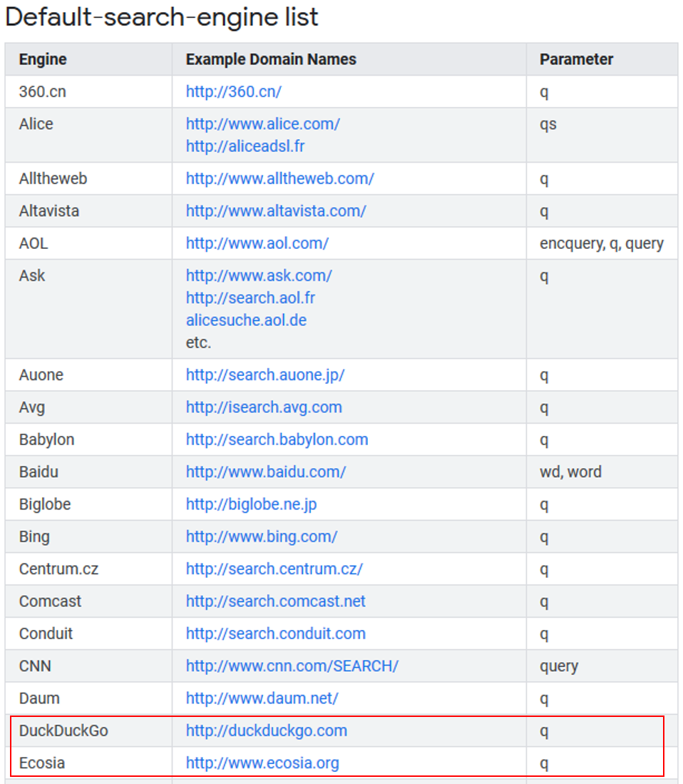Click the 'etc.' text in Ask row

click(198, 342)
